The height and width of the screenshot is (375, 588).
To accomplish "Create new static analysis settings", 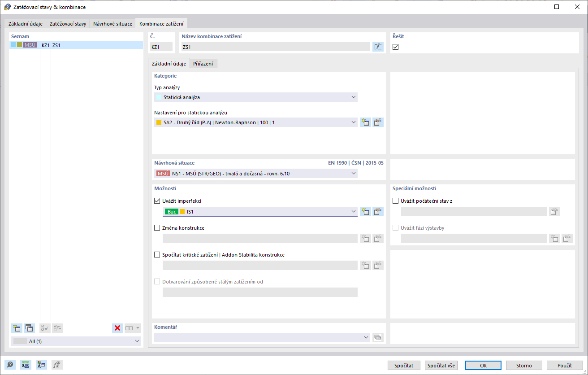I will 365,122.
